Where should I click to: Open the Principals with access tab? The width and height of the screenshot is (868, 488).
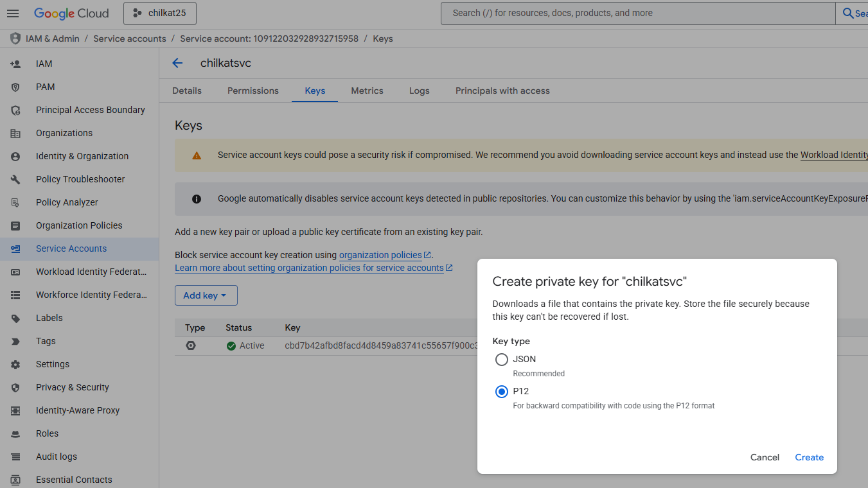[502, 91]
